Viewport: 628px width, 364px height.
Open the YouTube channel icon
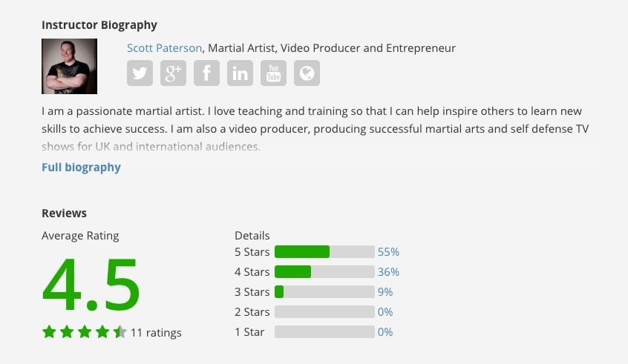click(x=273, y=73)
